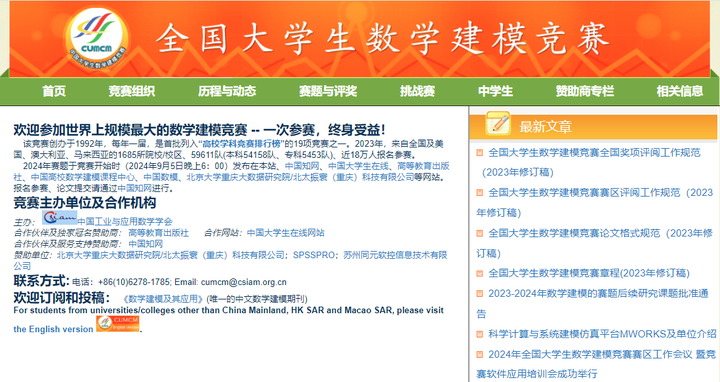Viewport: 720px width, 382px height.
Task: Click the notepad icon beside 最新文章
Action: (498, 123)
